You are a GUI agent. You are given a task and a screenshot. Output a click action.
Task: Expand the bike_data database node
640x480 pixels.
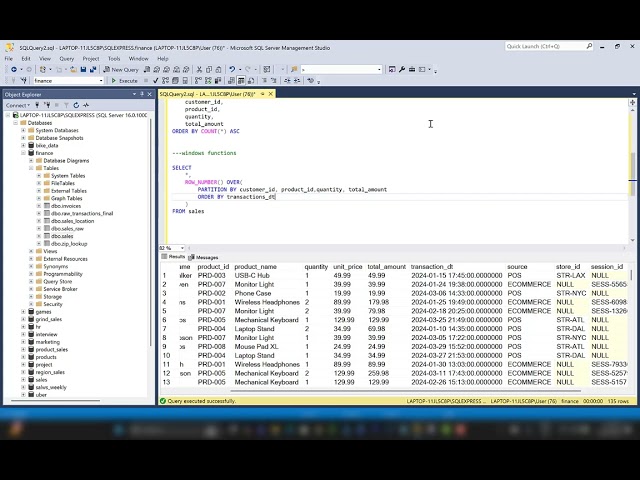click(x=23, y=145)
